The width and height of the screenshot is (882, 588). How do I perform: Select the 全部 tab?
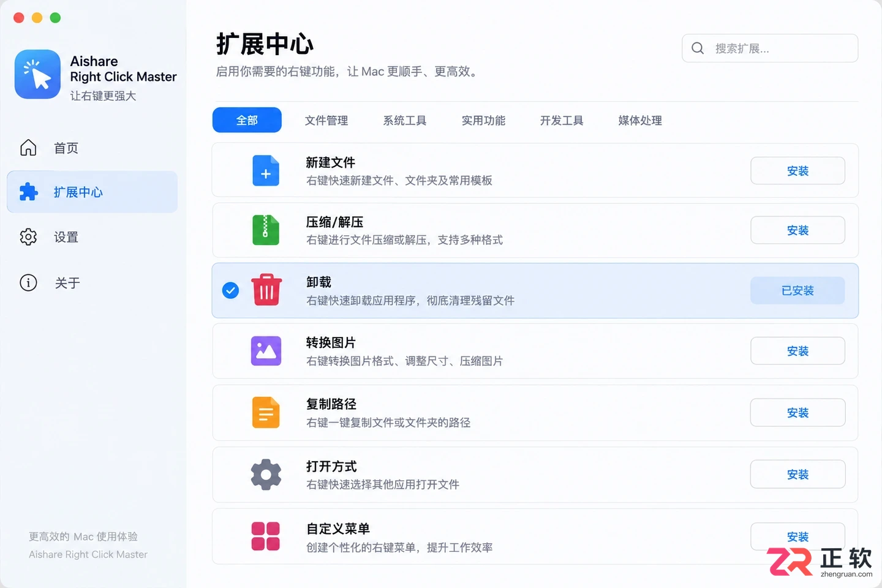coord(247,120)
